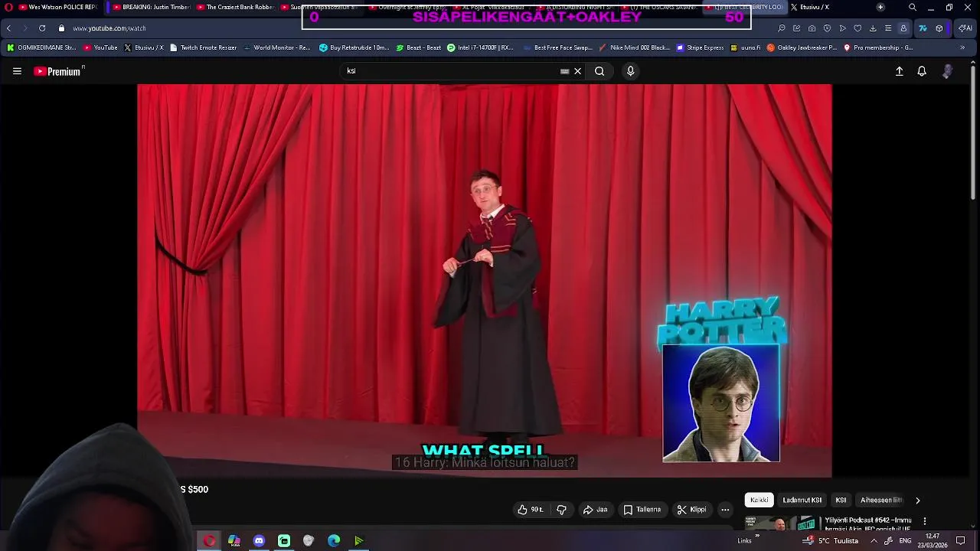980x551 pixels.
Task: Open the account avatar menu
Action: pos(948,71)
